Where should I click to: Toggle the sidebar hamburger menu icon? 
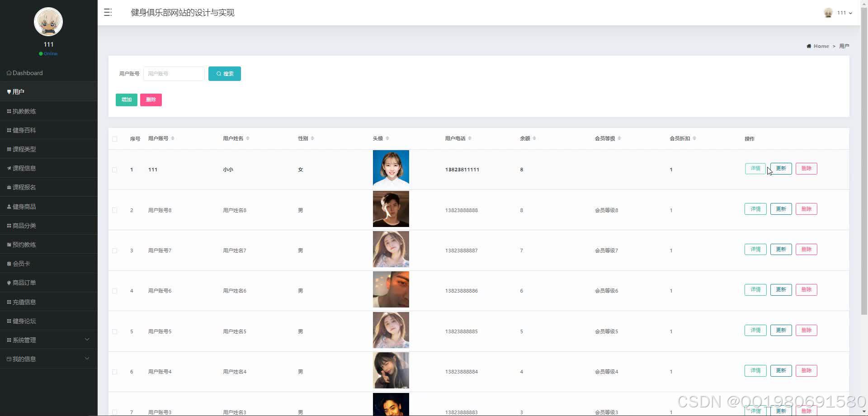point(108,12)
